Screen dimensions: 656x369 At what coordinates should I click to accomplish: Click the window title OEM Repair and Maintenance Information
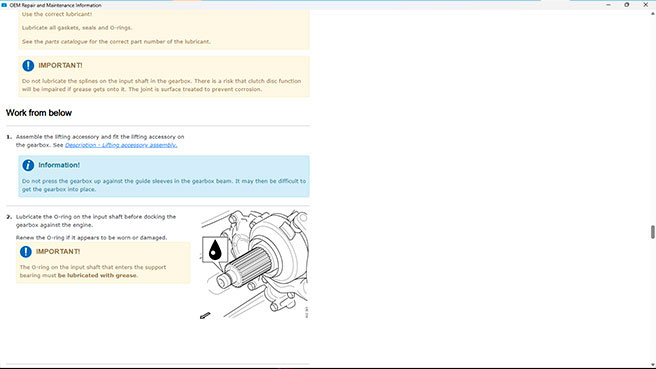pos(55,5)
